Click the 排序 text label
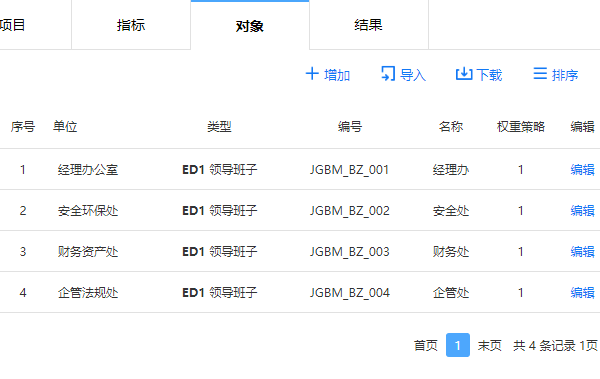The height and width of the screenshot is (379, 600). (565, 75)
